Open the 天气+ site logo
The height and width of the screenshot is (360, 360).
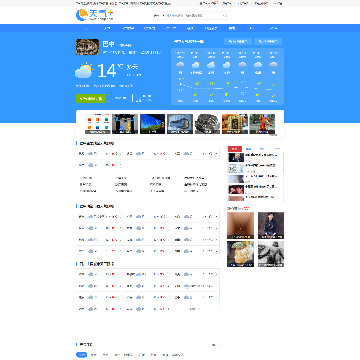95,15
